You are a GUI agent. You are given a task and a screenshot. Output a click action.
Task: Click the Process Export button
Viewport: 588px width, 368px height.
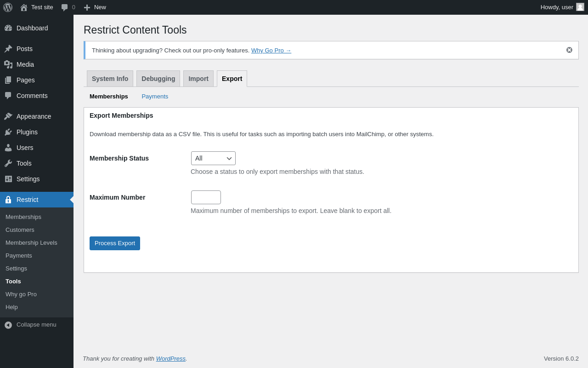coord(115,243)
